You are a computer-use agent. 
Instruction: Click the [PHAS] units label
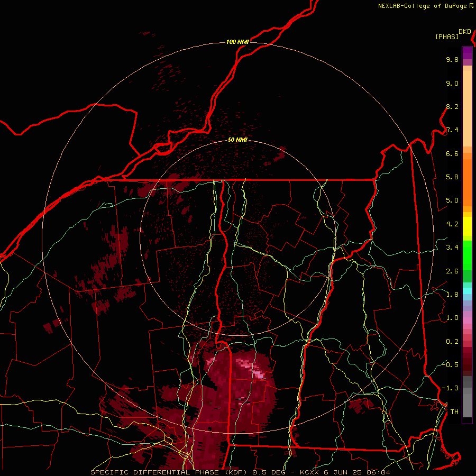click(447, 36)
